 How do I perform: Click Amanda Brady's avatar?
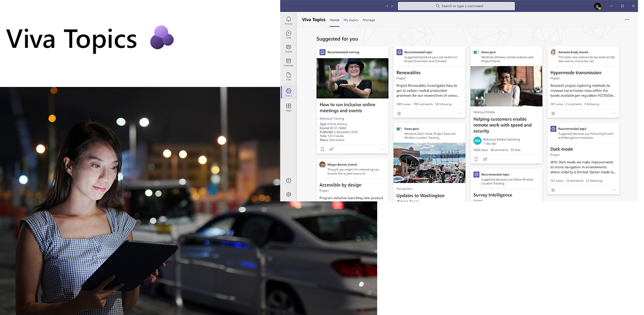(553, 52)
